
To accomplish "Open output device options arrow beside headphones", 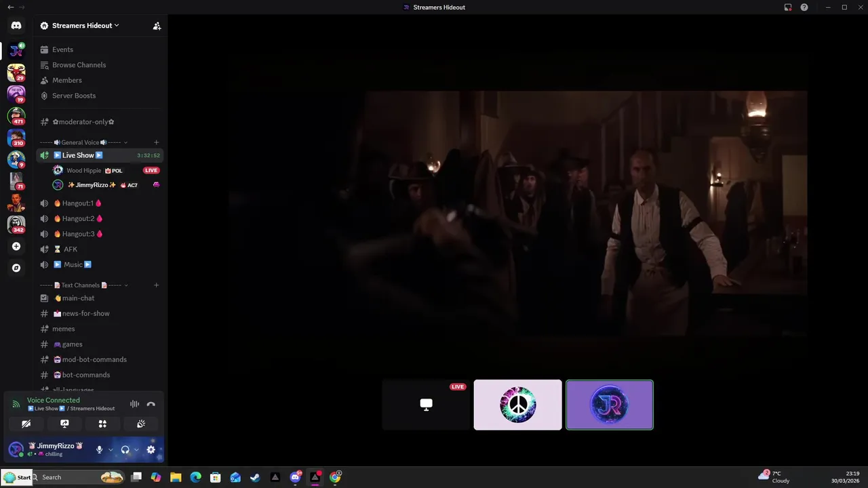I will (x=136, y=449).
